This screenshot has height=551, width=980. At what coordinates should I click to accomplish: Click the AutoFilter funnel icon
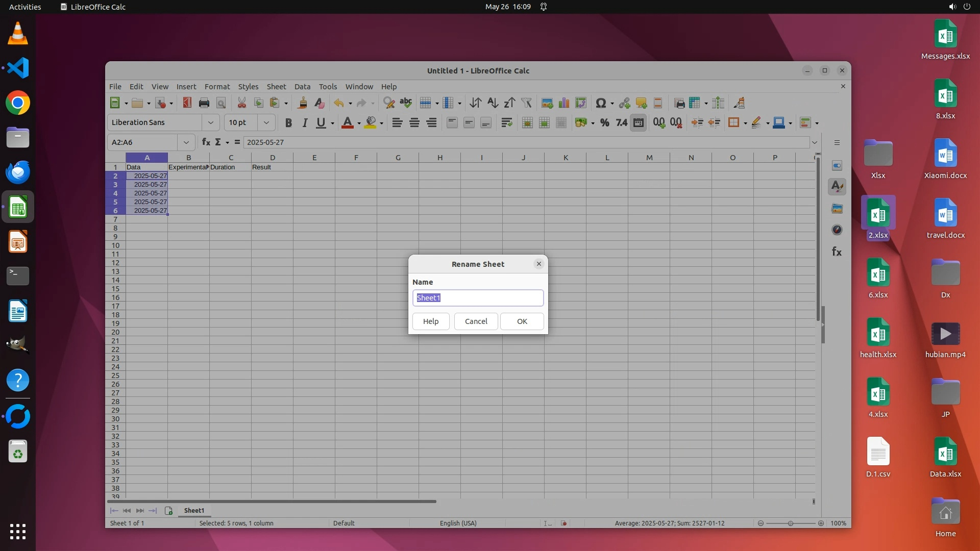tap(526, 103)
